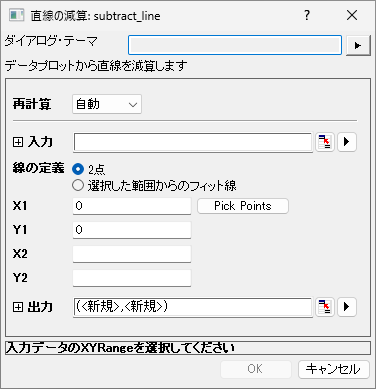Click the データプロットから直線を減算します description text
The image size is (376, 389).
coord(96,66)
